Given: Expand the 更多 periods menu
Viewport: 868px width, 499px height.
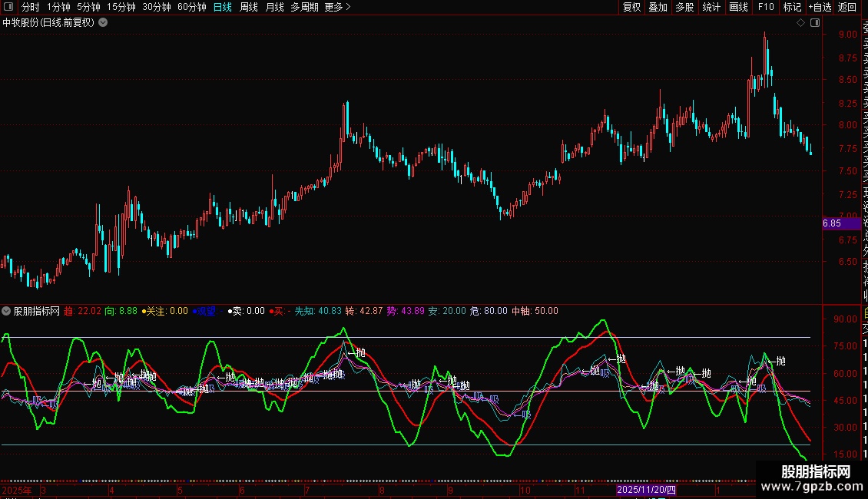Looking at the screenshot, I should (337, 8).
